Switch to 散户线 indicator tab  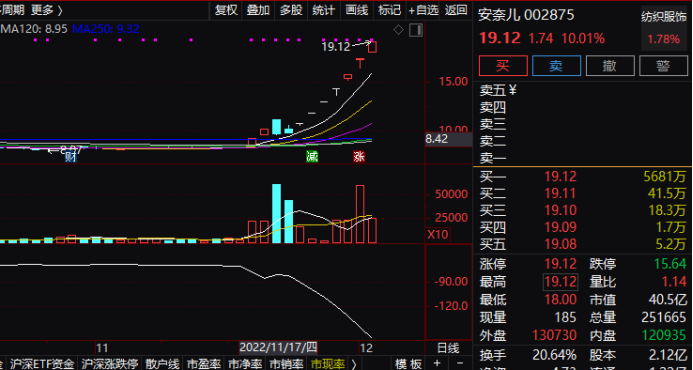tap(162, 364)
